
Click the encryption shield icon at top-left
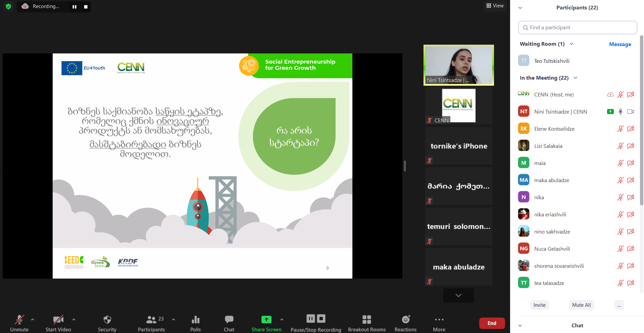click(x=8, y=6)
